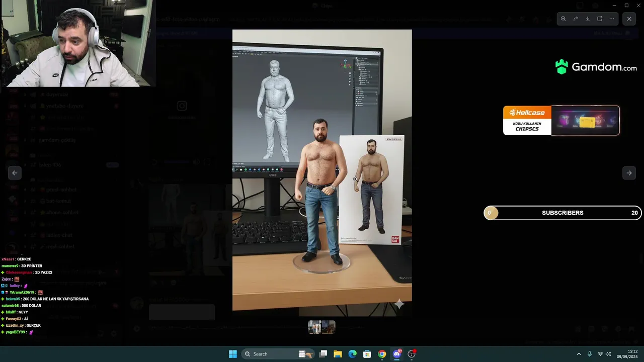
Task: Click chat message 'izzettin_xy : GERÇEK'
Action: [21, 325]
